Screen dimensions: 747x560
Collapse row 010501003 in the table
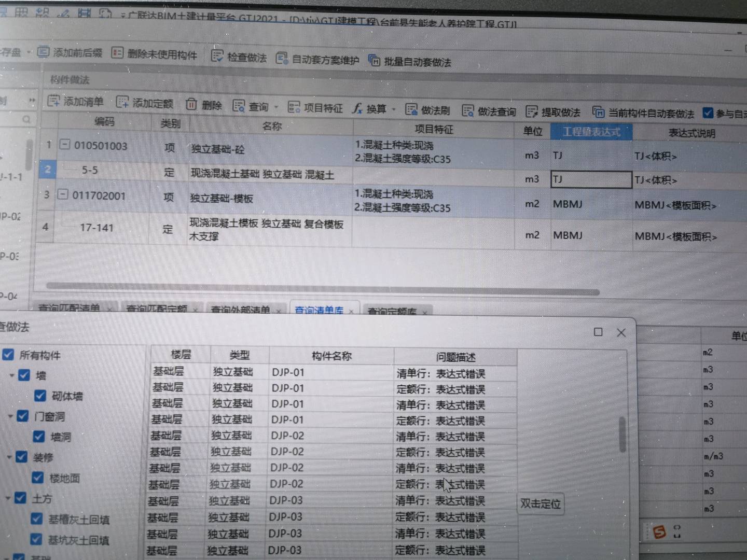64,144
